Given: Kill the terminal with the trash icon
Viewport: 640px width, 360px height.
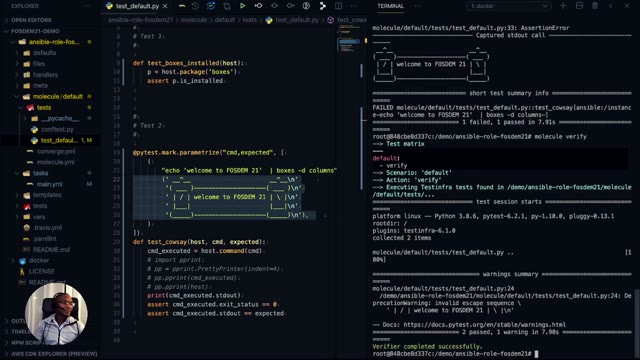Looking at the screenshot, I should pyautogui.click(x=595, y=6).
